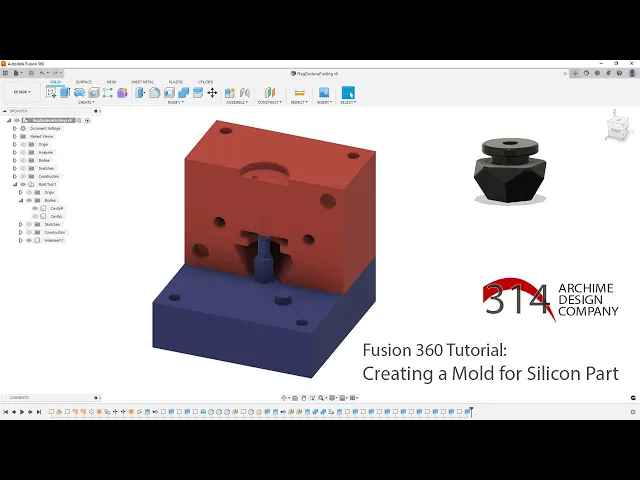Collapse the Mold Tool component node
Image resolution: width=640 pixels, height=480 pixels.
coord(15,184)
